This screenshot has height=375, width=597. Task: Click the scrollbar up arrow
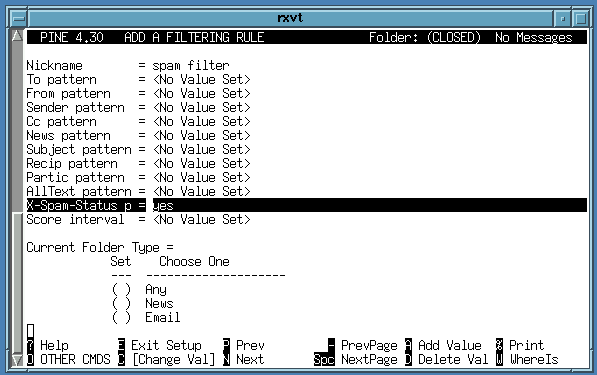click(x=17, y=35)
